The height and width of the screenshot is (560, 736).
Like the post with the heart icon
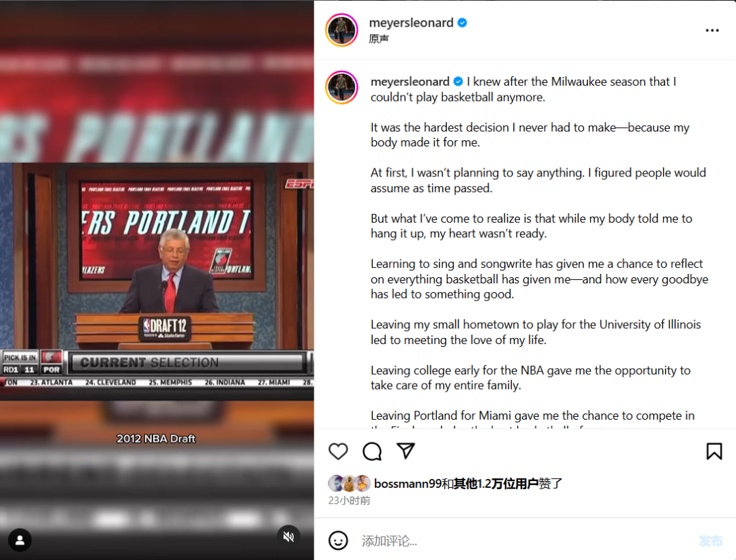(338, 451)
